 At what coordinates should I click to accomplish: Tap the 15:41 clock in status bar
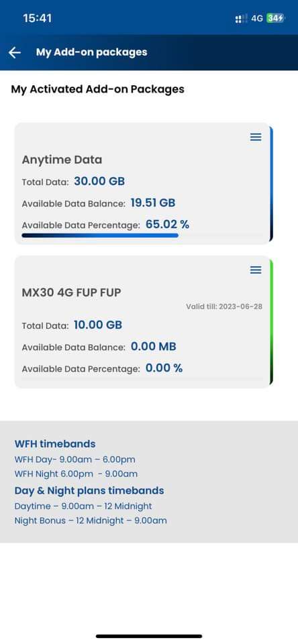(38, 18)
